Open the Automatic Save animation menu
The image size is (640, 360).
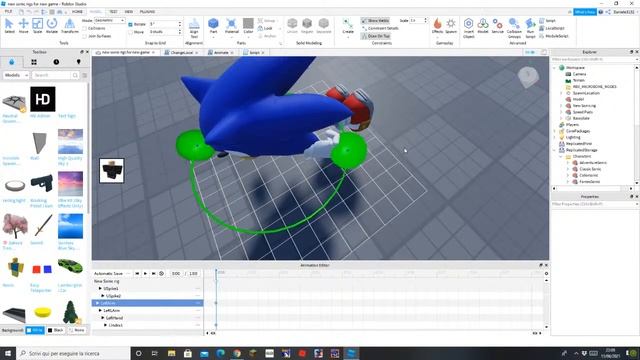(127, 273)
